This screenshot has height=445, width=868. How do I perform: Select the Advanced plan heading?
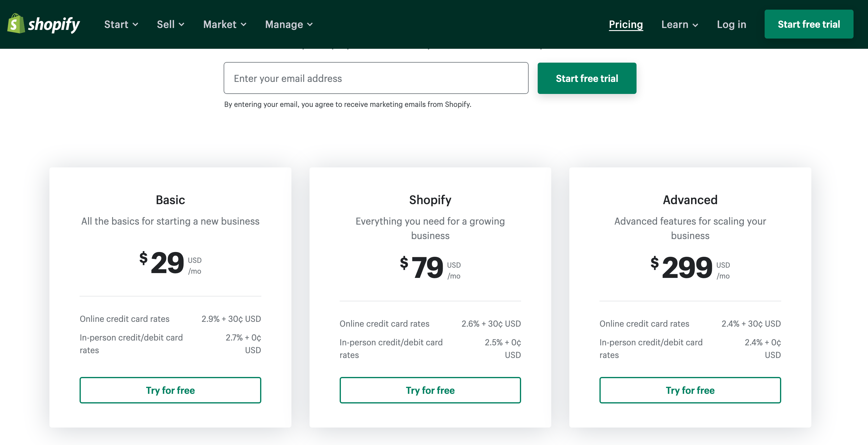[x=690, y=200]
